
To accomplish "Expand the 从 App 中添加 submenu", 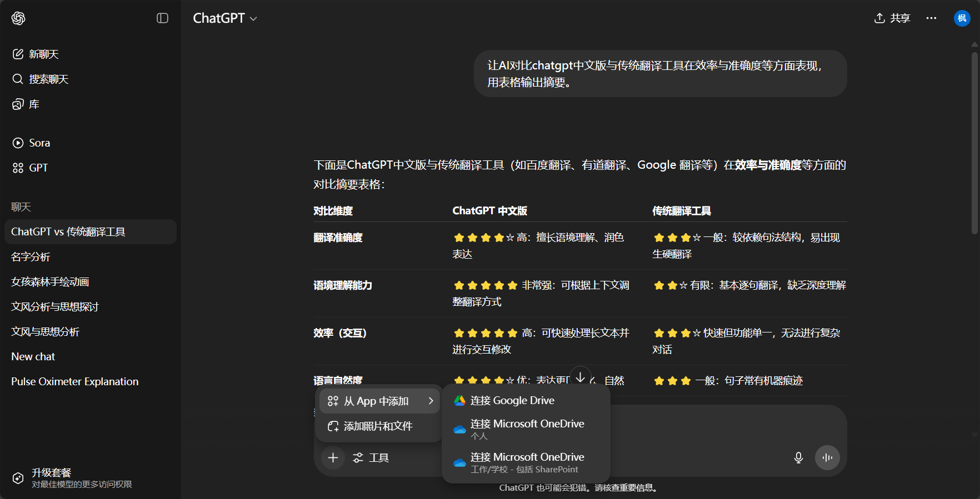I will pos(380,401).
